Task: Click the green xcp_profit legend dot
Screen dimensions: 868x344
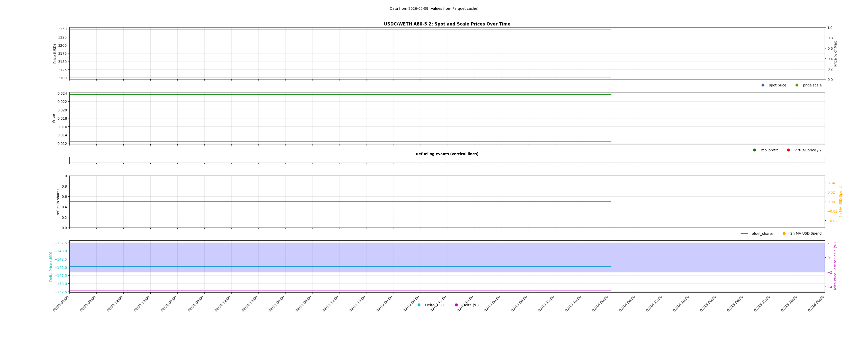Action: [x=755, y=150]
